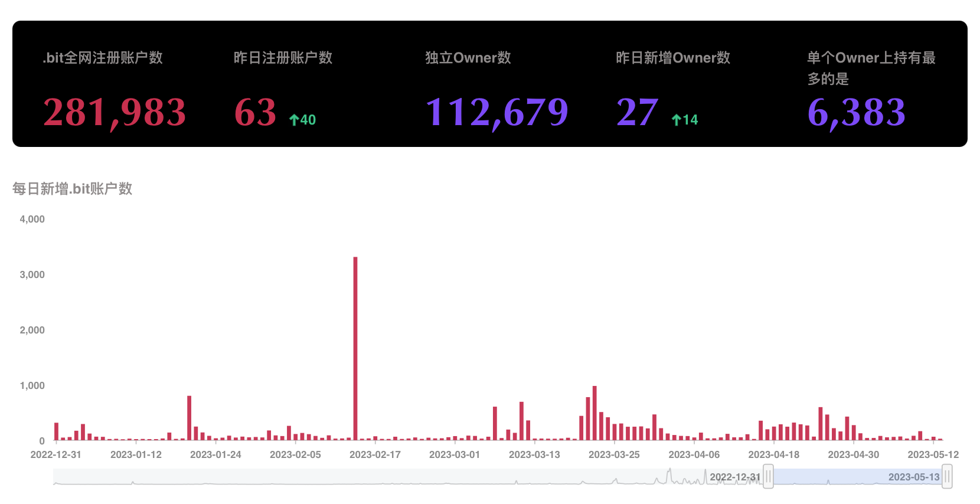Screen dimensions: 980x504
Task: Click the unique Owner count 112,679
Action: [496, 112]
